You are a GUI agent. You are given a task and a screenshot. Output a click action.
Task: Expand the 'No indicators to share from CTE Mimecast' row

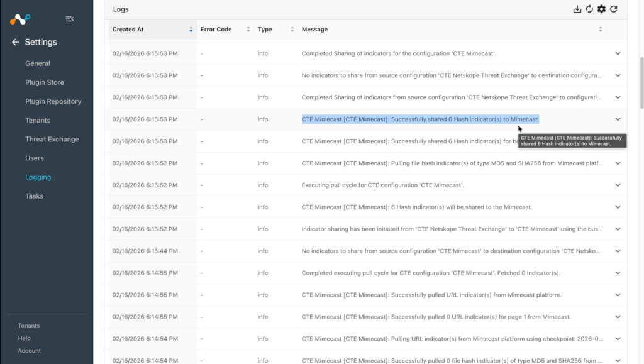coord(618,251)
